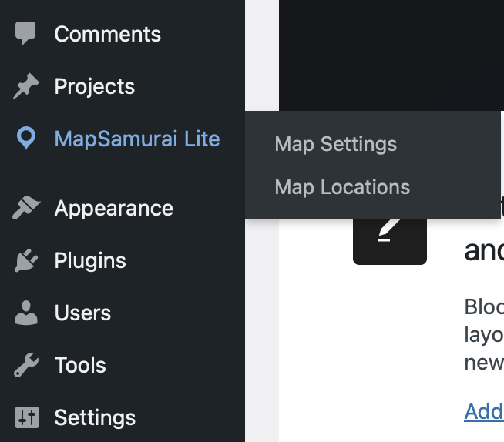Open Map Settings from the flyout submenu

tap(336, 144)
